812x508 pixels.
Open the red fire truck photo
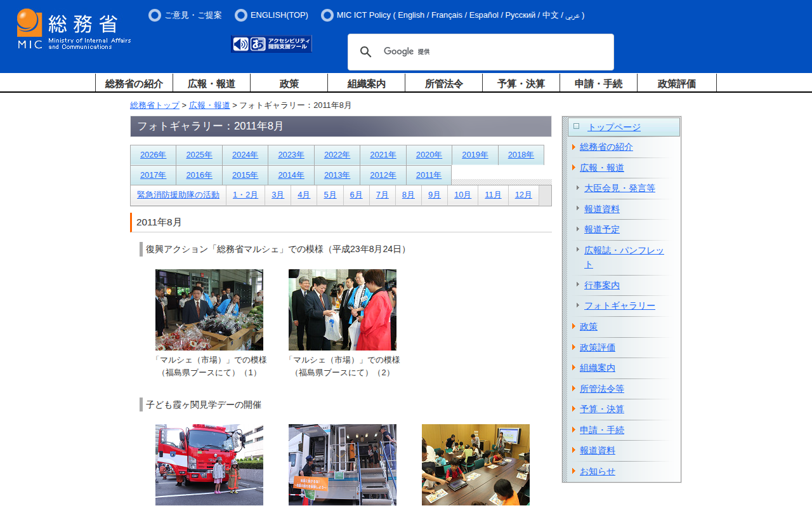[x=209, y=465]
